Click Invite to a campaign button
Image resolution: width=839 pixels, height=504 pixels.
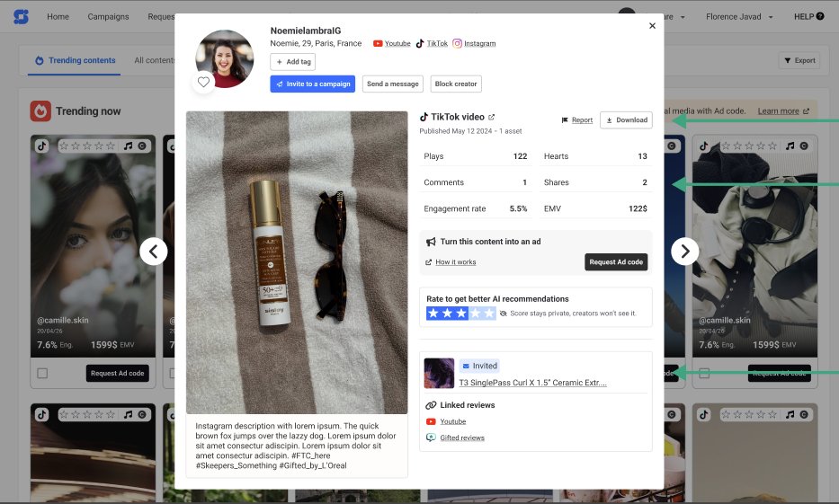click(312, 84)
